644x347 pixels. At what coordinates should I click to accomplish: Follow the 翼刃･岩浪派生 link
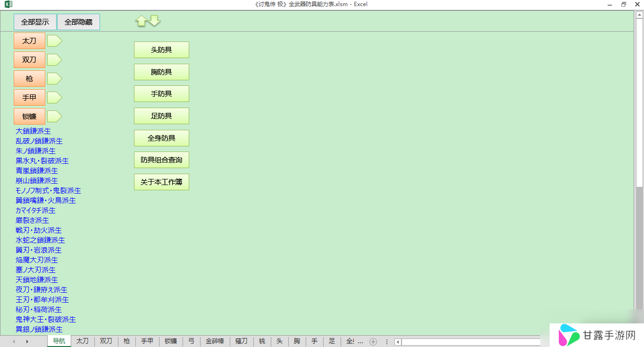39,250
